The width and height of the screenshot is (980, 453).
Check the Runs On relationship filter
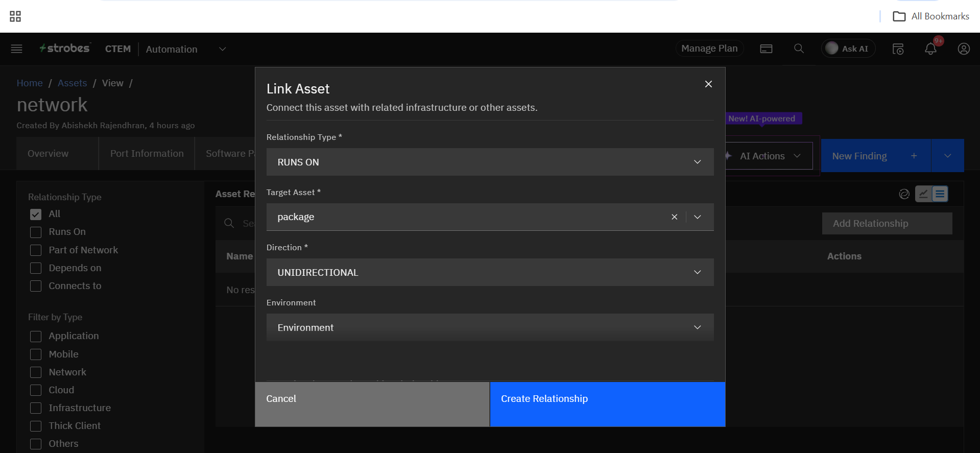36,232
